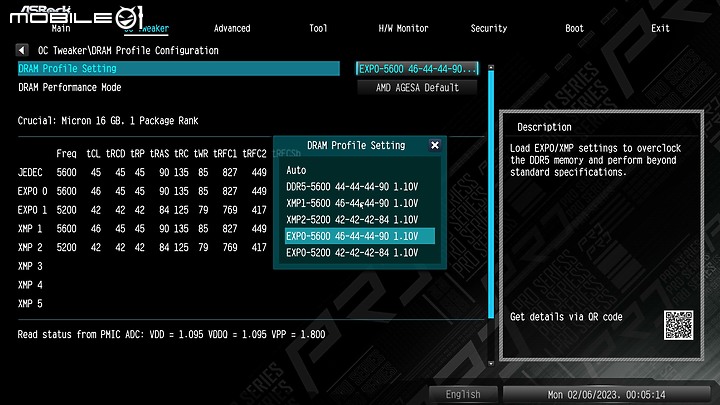
Task: Click the XMP 2 row label
Action: click(30, 248)
